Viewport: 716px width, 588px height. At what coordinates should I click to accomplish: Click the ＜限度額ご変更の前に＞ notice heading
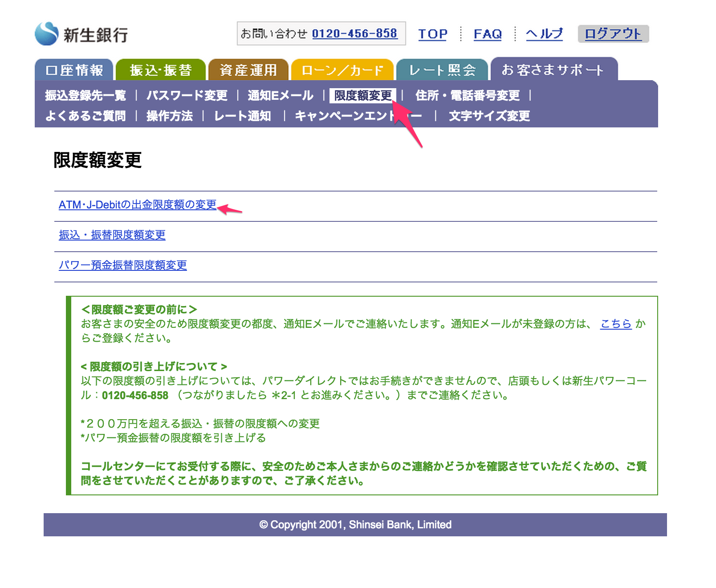point(139,310)
